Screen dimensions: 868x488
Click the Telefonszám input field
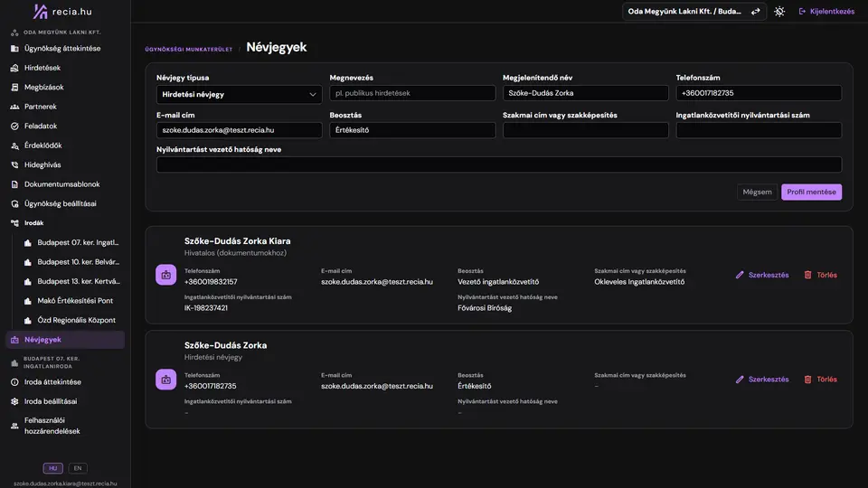(759, 93)
